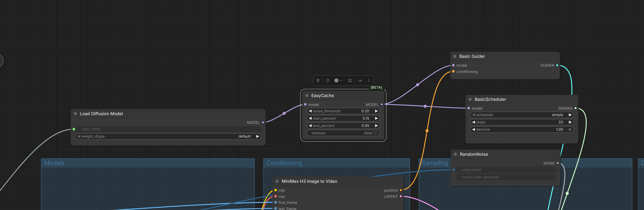Screen dimensions: 644x210
Task: Decrease reuse_threshold with left arrow
Action: click(x=310, y=111)
